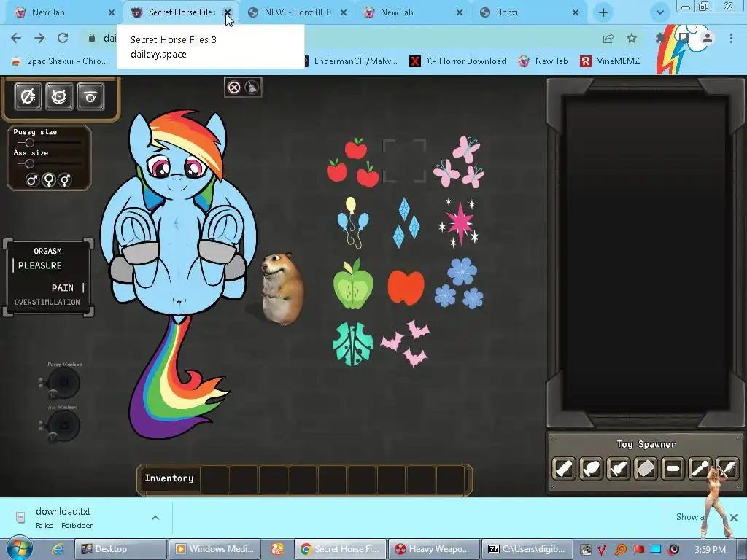Open the Chrome three-dot menu
The height and width of the screenshot is (560, 747).
coord(731,38)
